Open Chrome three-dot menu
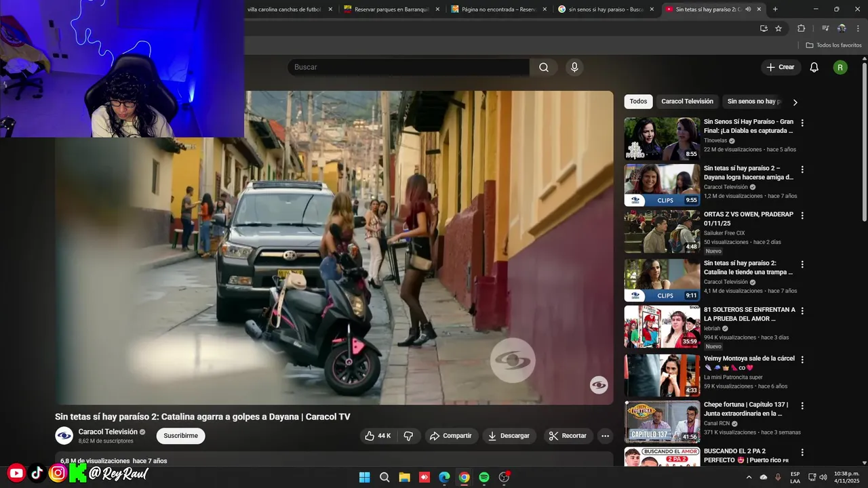The image size is (868, 488). pyautogui.click(x=857, y=28)
